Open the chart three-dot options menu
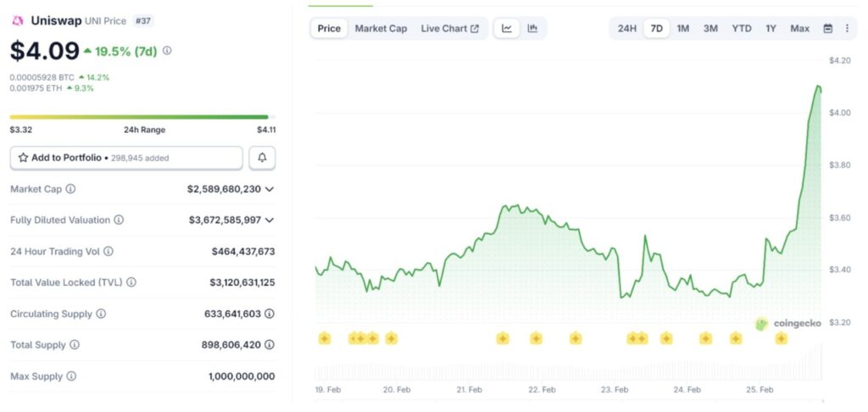The height and width of the screenshot is (412, 868). [x=846, y=29]
